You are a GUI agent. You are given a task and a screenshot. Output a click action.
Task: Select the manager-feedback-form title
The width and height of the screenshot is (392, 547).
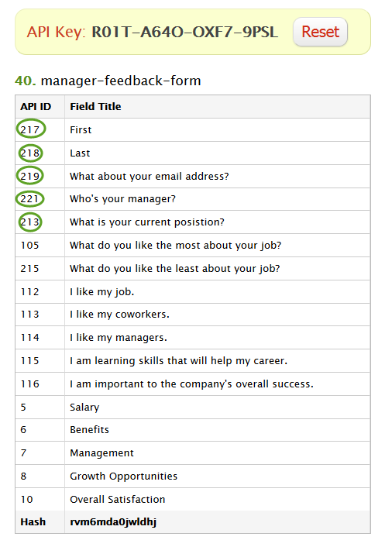121,81
